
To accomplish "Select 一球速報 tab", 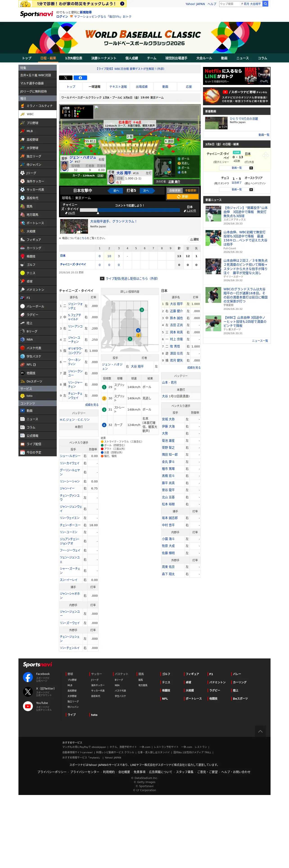I will (95, 87).
